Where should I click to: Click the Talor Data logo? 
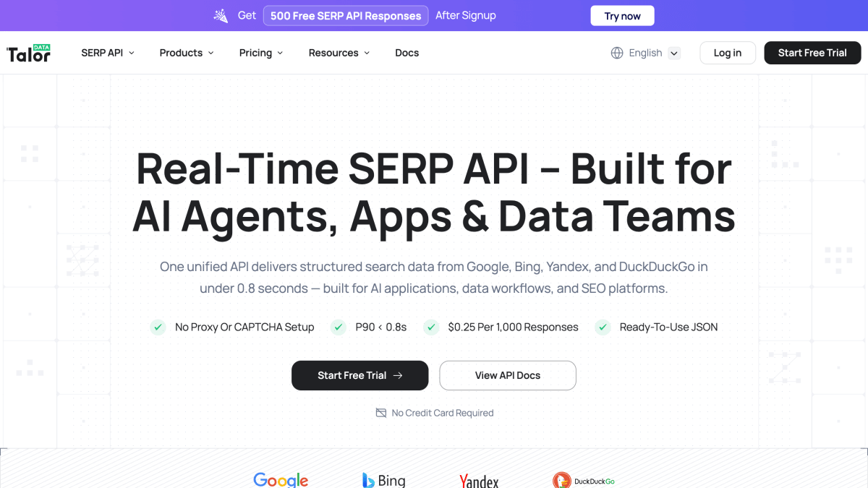pyautogui.click(x=28, y=53)
